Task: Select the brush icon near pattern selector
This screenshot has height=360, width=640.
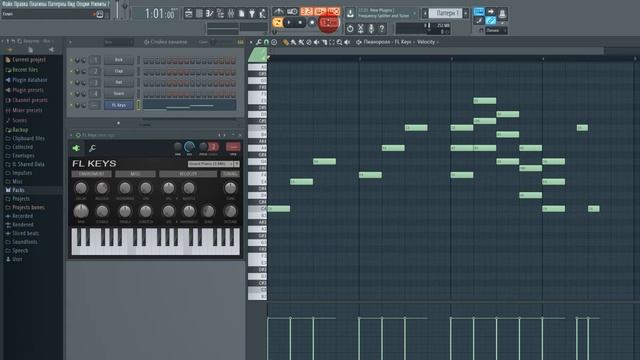Action: click(479, 20)
